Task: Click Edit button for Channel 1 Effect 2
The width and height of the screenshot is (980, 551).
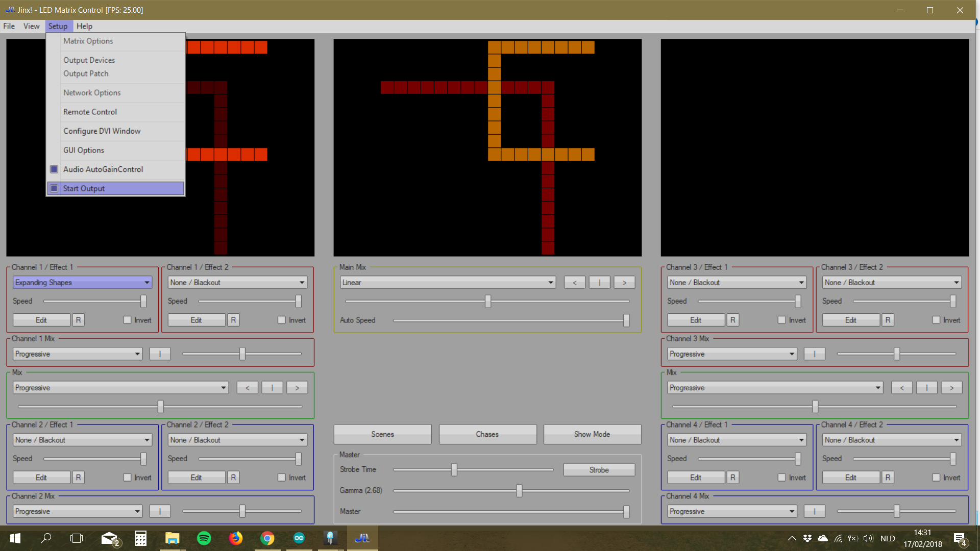Action: coord(196,319)
